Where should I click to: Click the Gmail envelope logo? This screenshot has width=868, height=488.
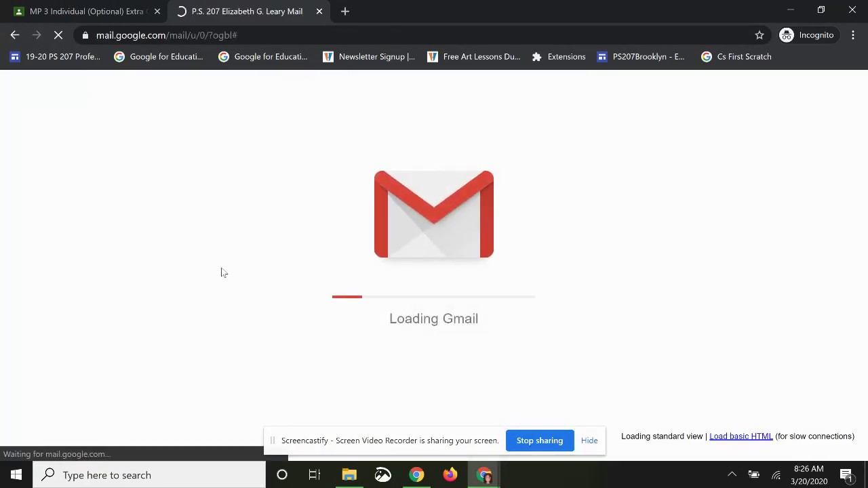[x=434, y=214]
